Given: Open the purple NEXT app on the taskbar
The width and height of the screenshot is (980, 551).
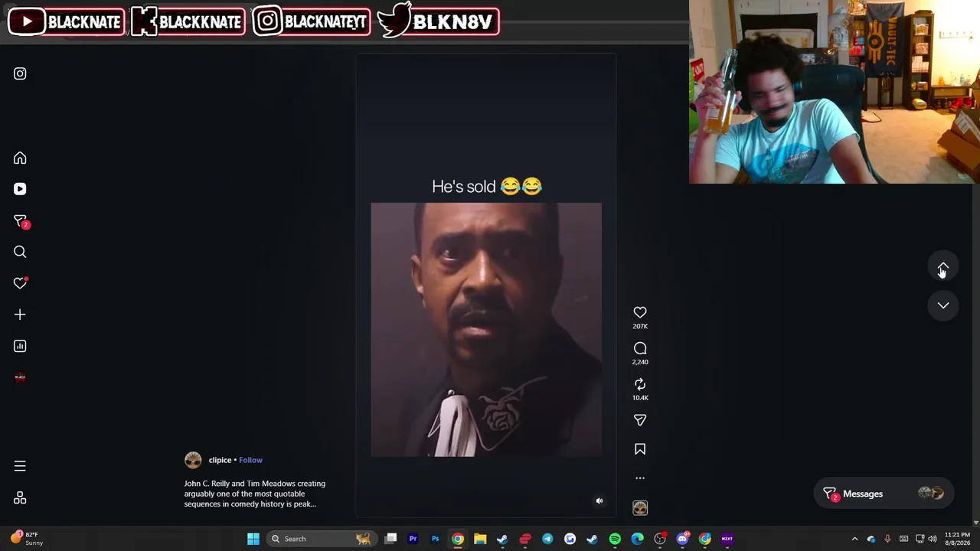Looking at the screenshot, I should click(727, 539).
